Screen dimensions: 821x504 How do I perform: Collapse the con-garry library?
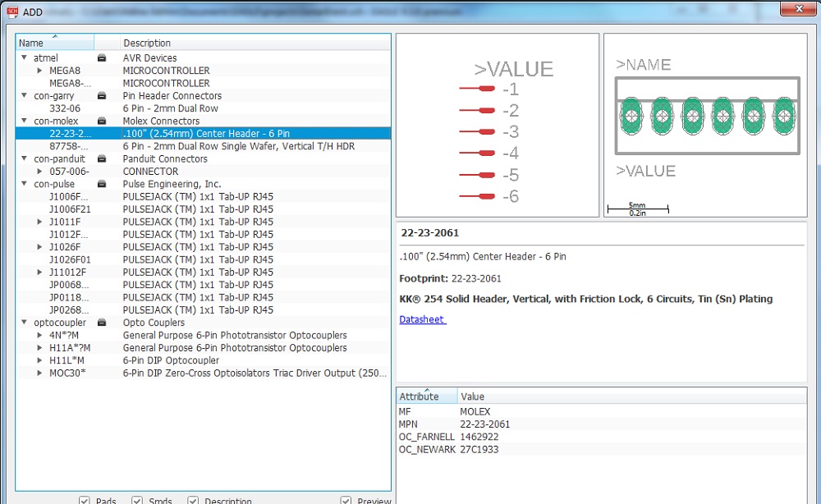coord(24,95)
